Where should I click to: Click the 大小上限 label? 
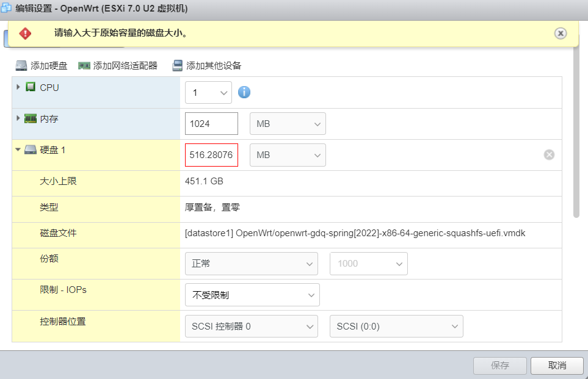[58, 181]
